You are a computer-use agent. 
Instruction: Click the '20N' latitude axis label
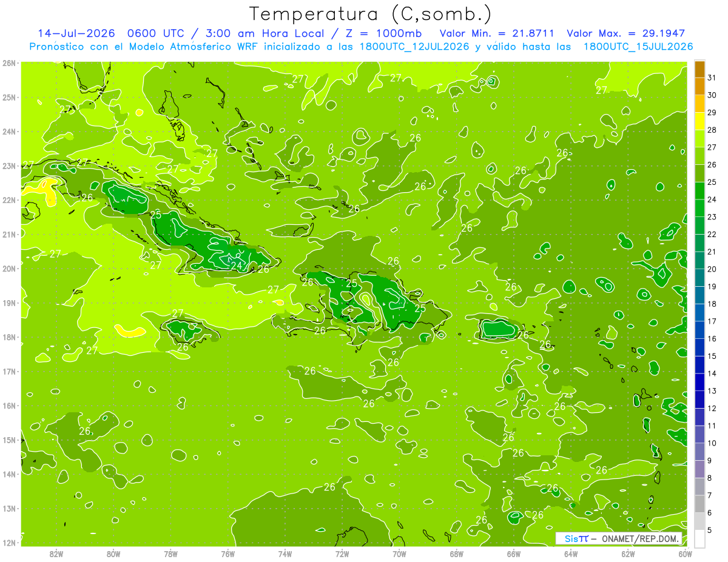pyautogui.click(x=9, y=269)
